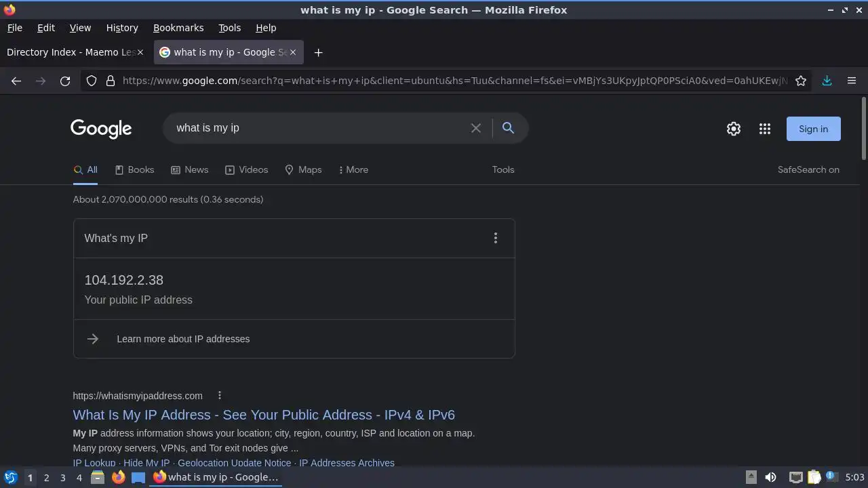Screen dimensions: 868x488
Task: Open the File menu
Action: click(x=14, y=28)
